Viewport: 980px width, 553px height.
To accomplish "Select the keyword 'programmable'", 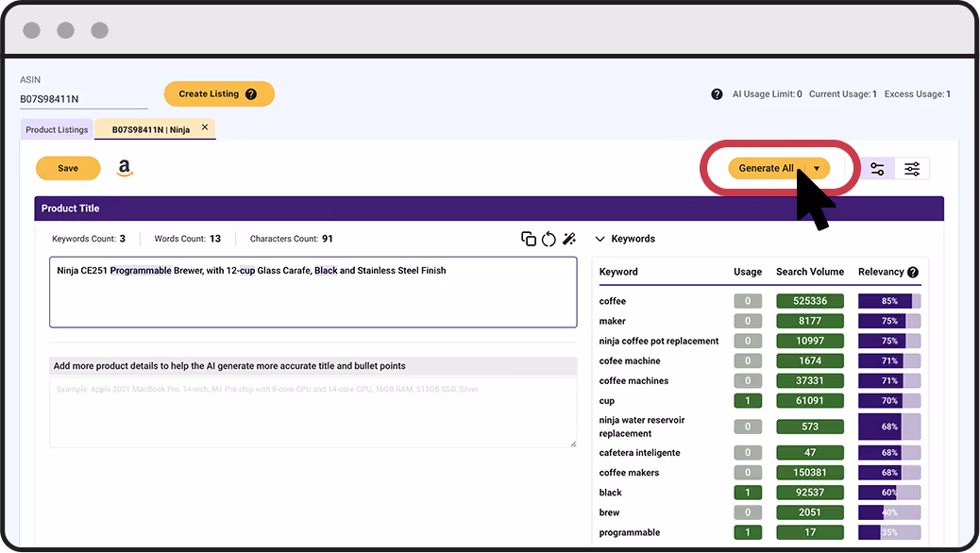I will click(630, 532).
